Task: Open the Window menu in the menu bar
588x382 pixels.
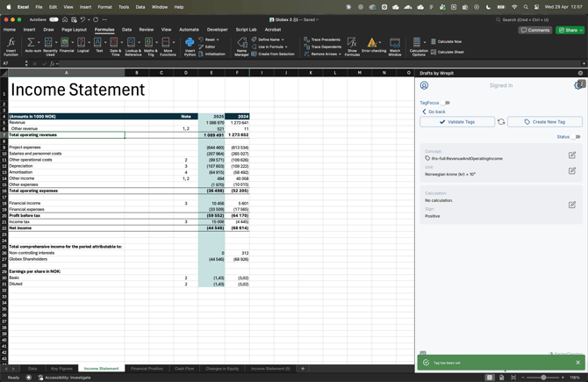Action: (160, 7)
